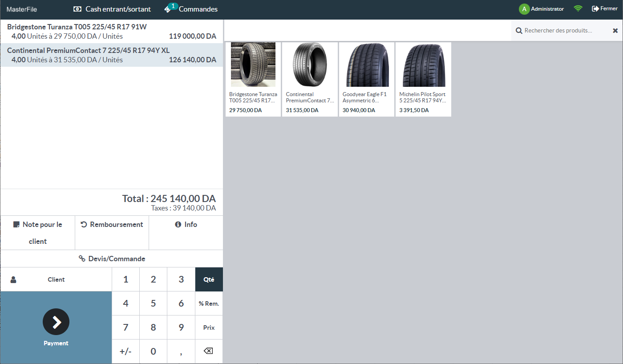The width and height of the screenshot is (623, 364).
Task: Switch numpad to % Rem. discount mode
Action: click(209, 303)
